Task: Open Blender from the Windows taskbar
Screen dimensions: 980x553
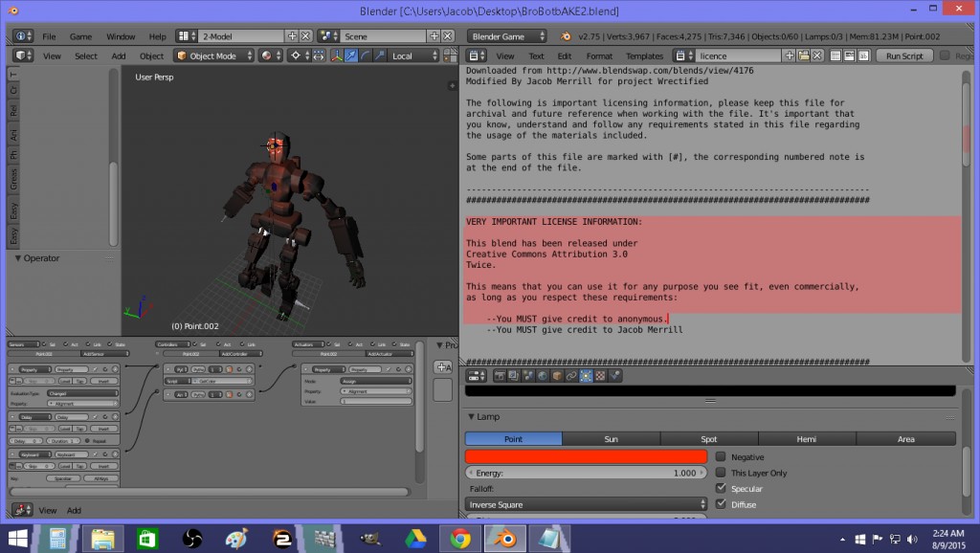Action: click(505, 537)
